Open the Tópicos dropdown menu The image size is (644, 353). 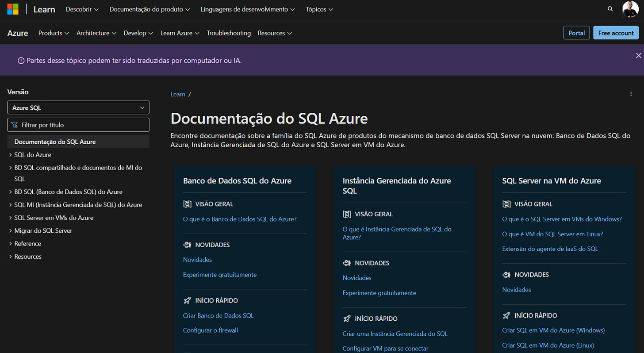pyautogui.click(x=319, y=9)
